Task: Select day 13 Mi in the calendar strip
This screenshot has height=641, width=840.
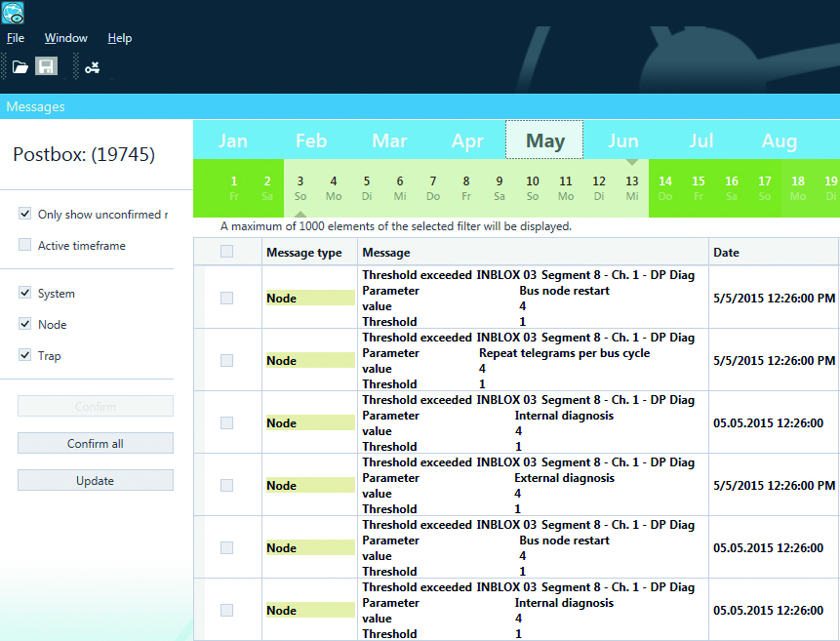Action: tap(632, 187)
